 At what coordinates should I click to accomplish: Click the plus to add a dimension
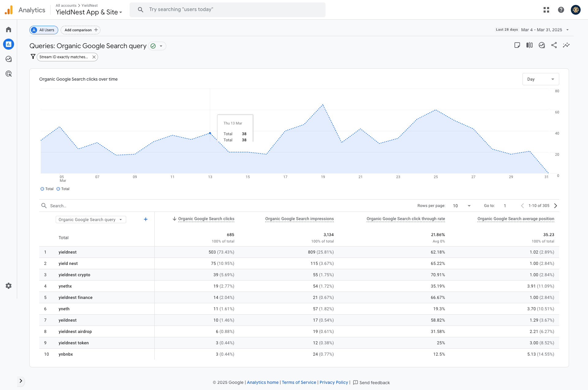pyautogui.click(x=146, y=219)
